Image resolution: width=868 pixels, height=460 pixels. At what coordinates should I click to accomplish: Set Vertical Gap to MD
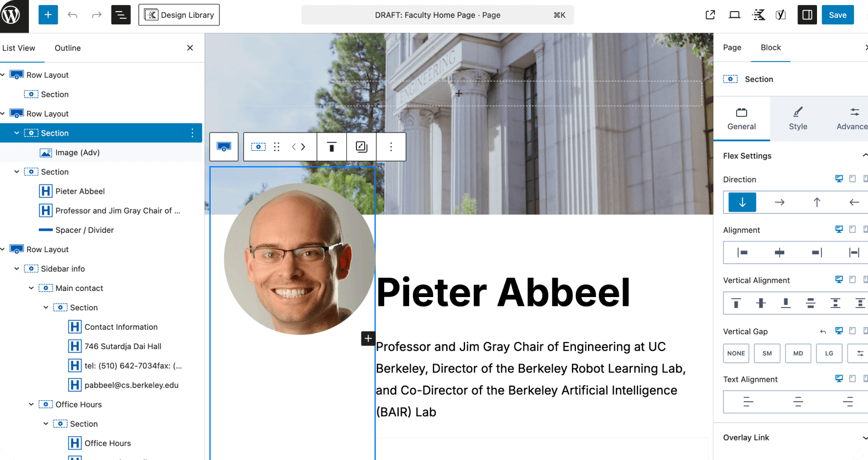(798, 354)
